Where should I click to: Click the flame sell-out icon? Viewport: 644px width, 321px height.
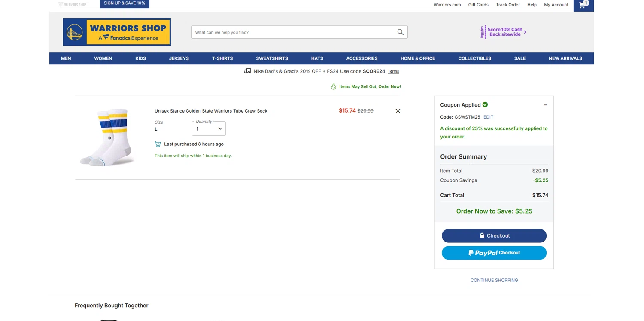334,86
